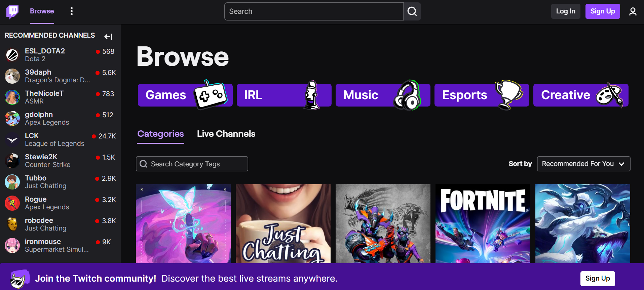
Task: Click ironmouse channel avatar
Action: pyautogui.click(x=12, y=245)
